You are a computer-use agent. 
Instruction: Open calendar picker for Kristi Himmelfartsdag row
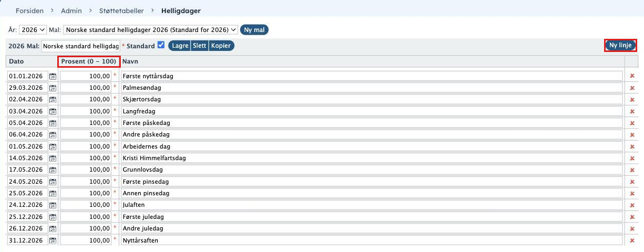pyautogui.click(x=53, y=158)
